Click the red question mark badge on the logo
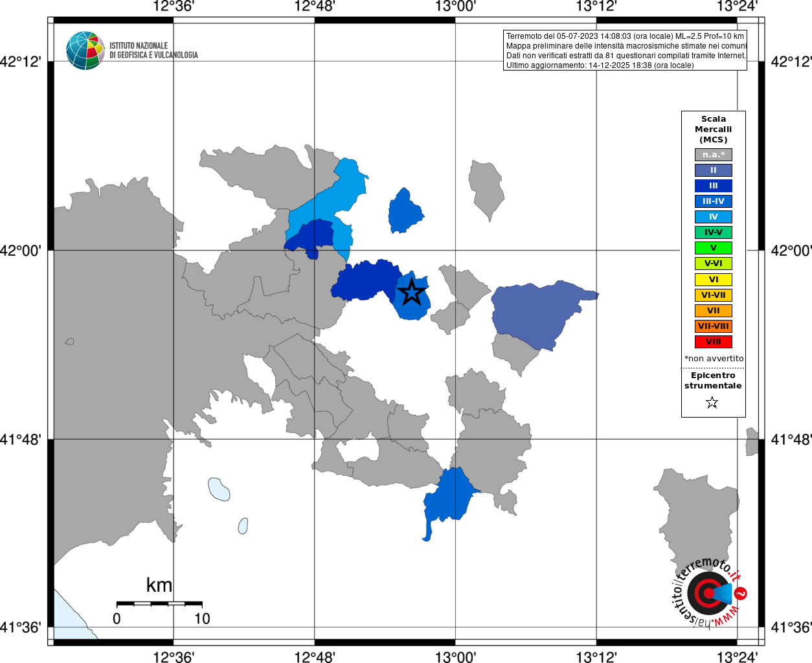The width and height of the screenshot is (812, 663). 741,593
